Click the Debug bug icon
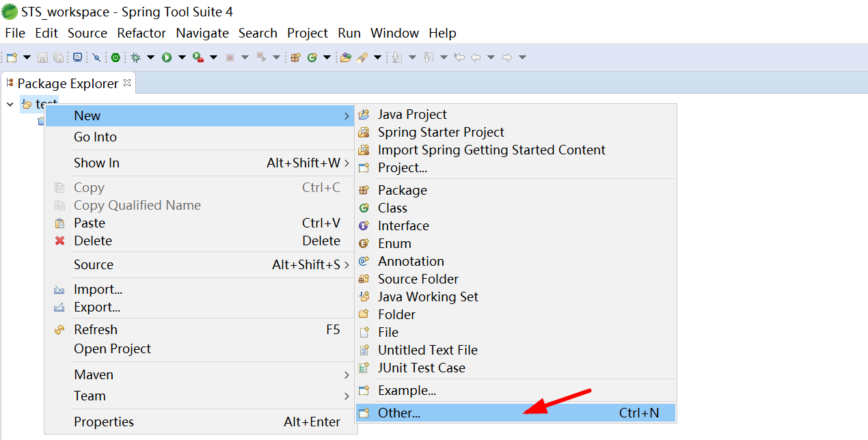The image size is (868, 440). tap(135, 57)
